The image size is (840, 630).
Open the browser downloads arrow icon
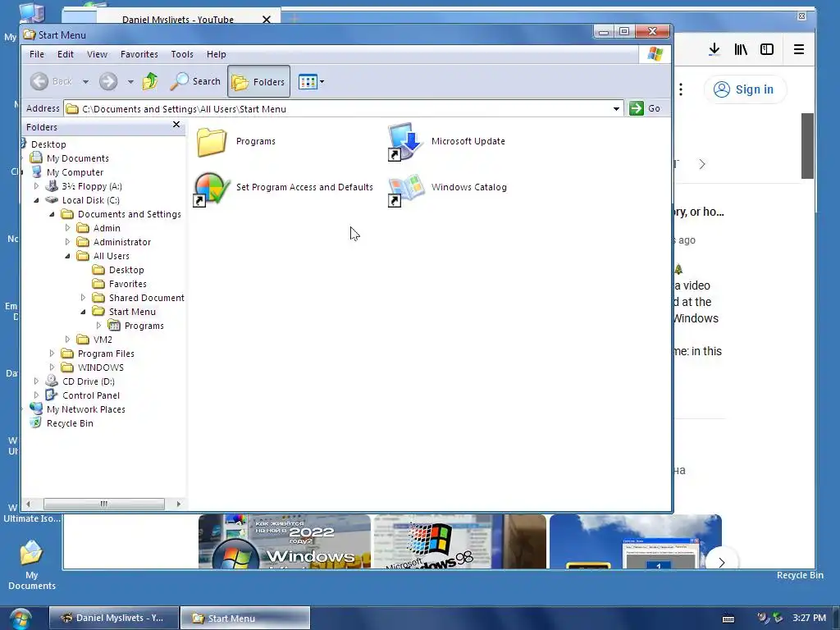tap(714, 49)
